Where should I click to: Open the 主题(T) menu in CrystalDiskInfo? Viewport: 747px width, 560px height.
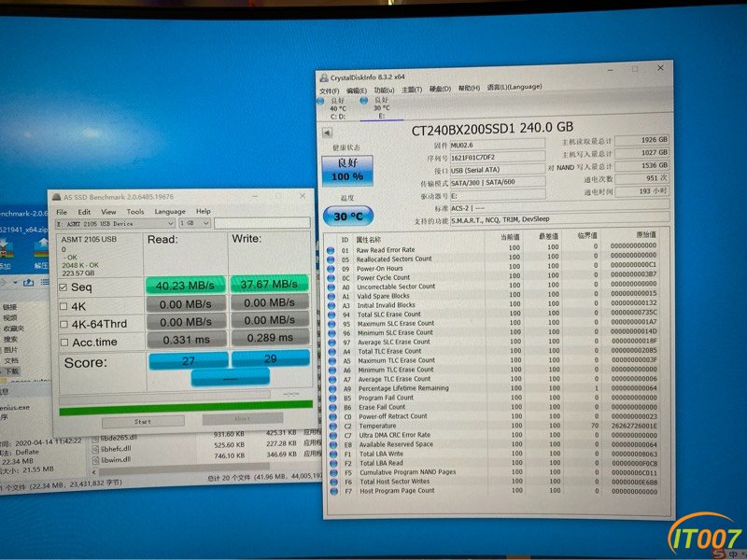tap(412, 90)
